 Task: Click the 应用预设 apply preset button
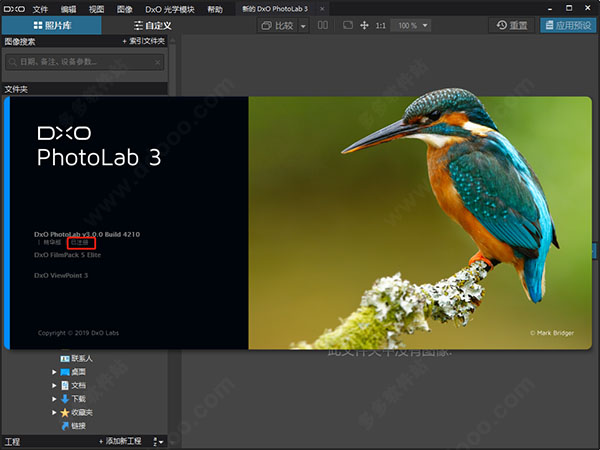(x=568, y=26)
